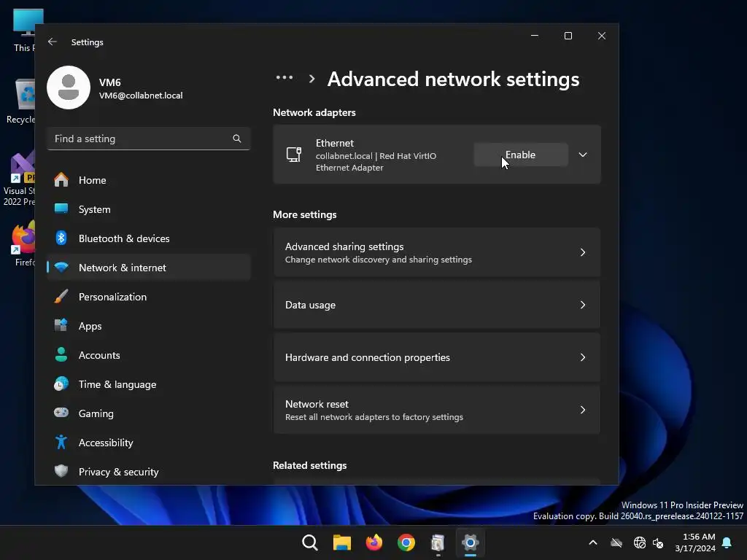747x560 pixels.
Task: Click the Firefox desktop shortcut
Action: click(24, 243)
